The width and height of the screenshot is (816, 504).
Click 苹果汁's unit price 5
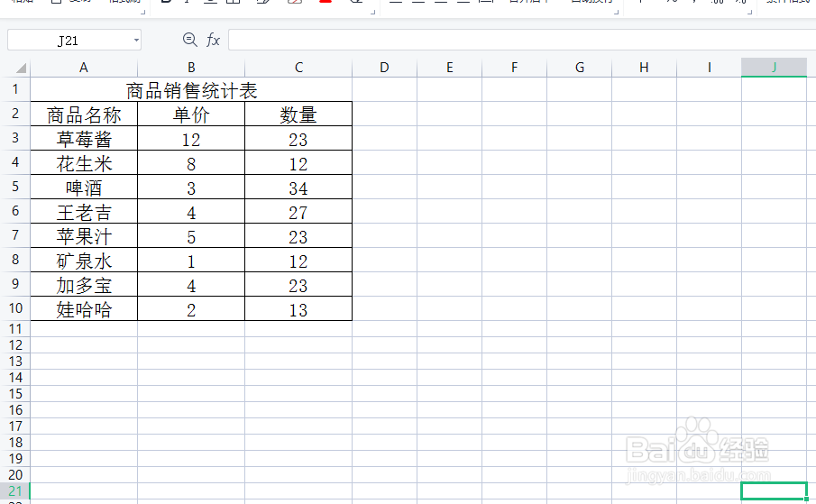tap(191, 235)
